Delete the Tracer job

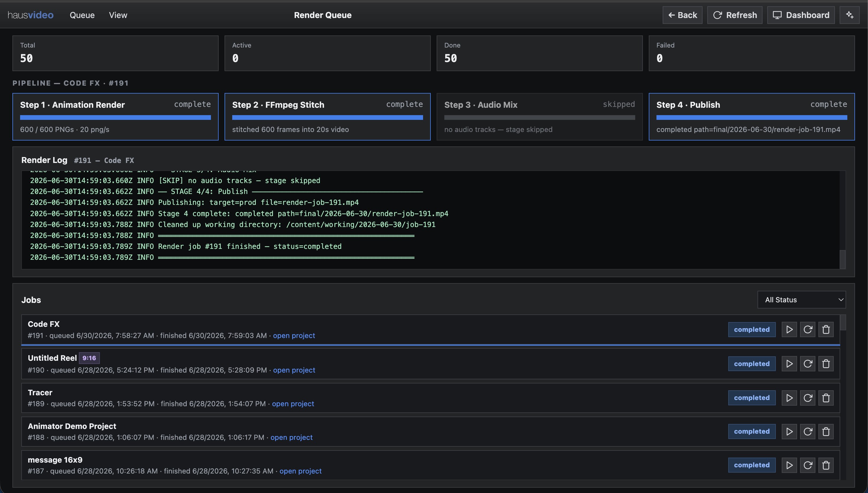point(826,398)
